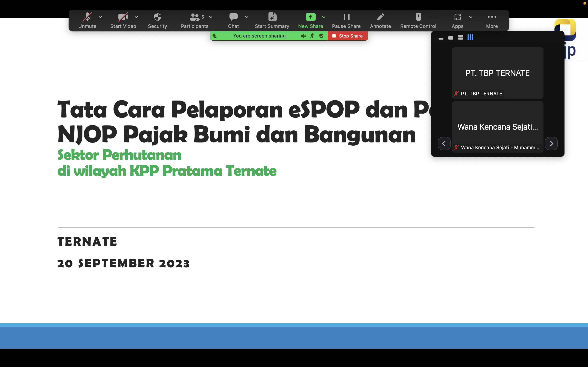Open the New Share options chevron
Viewport: 588px width, 367px height.
click(x=324, y=17)
